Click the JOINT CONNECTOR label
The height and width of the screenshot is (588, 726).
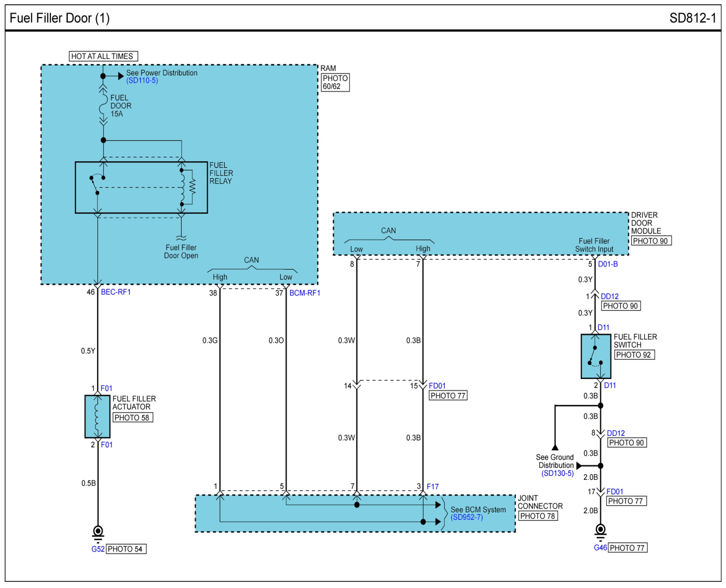pyautogui.click(x=540, y=502)
